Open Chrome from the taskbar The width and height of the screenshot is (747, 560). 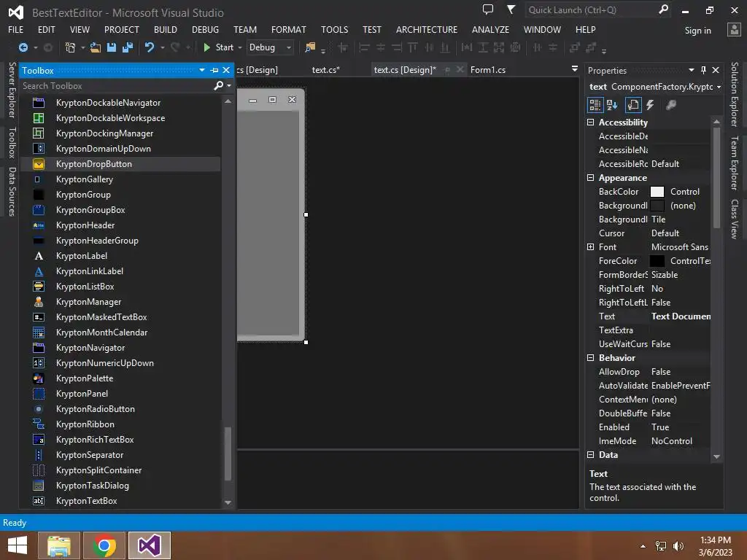click(x=104, y=545)
